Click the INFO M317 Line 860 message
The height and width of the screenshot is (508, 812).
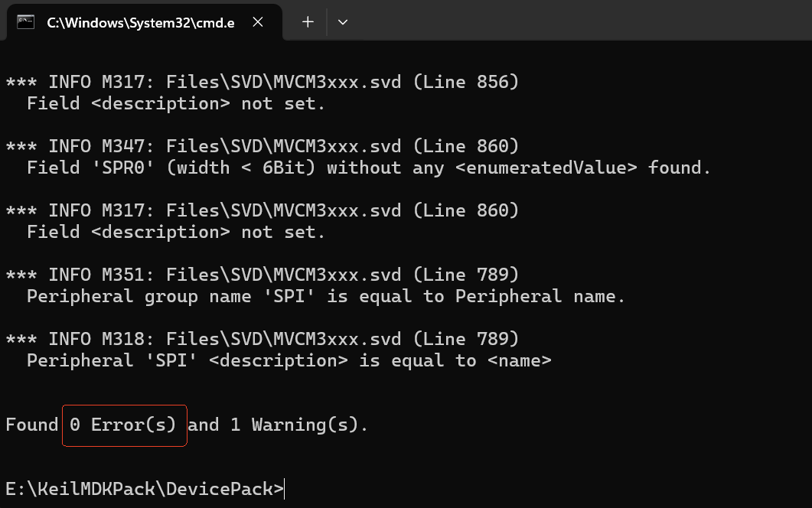(263, 210)
